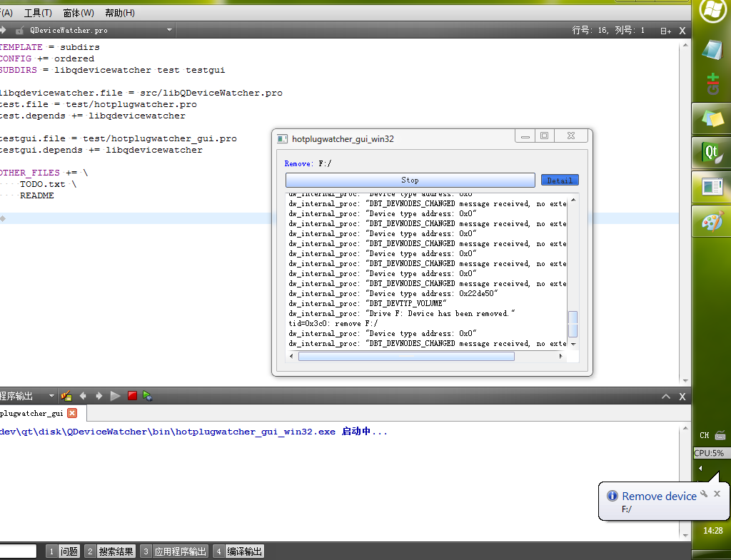
Task: Open the QDeviceWatcher.pro file dropdown
Action: click(x=169, y=31)
